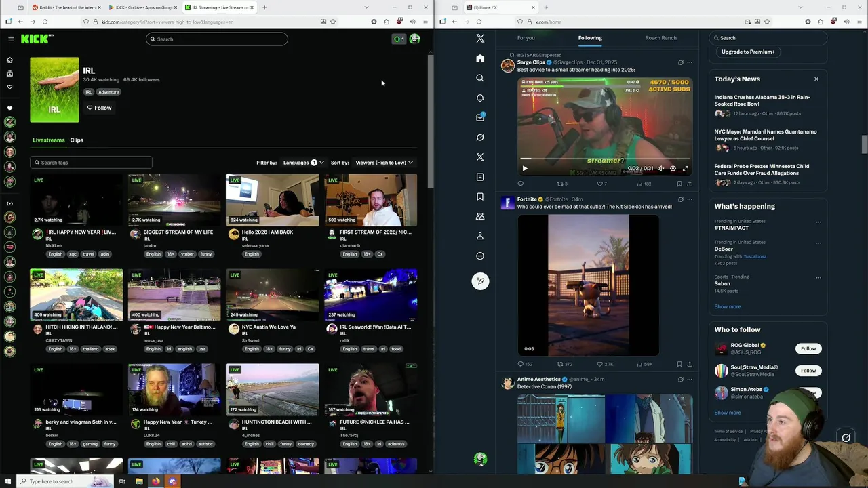
Task: Click the X logo at top of sidebar
Action: pos(480,39)
